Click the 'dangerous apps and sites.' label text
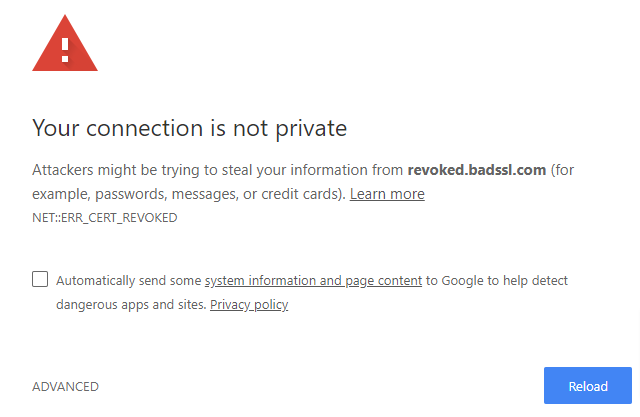The height and width of the screenshot is (417, 640). pos(131,304)
